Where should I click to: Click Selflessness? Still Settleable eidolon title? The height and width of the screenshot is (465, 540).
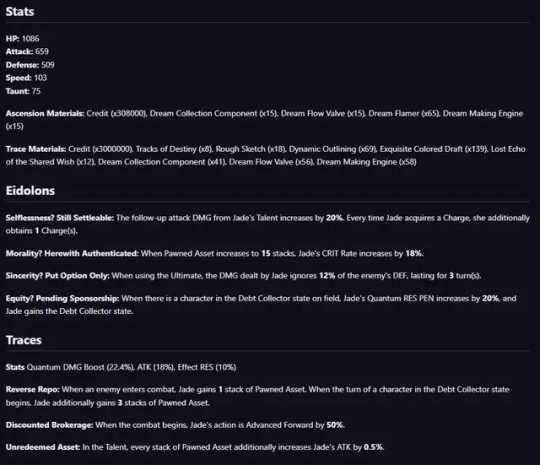60,218
